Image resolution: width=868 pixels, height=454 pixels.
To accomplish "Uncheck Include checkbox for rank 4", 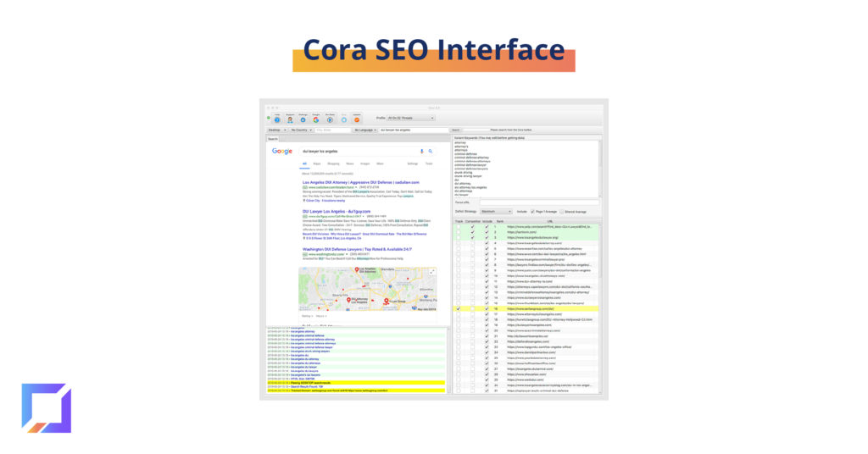I will click(x=487, y=243).
